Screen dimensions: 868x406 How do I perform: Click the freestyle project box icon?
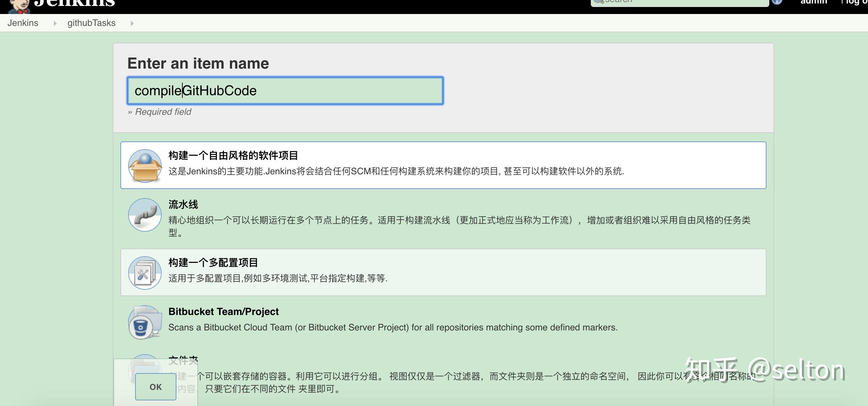[x=145, y=166]
